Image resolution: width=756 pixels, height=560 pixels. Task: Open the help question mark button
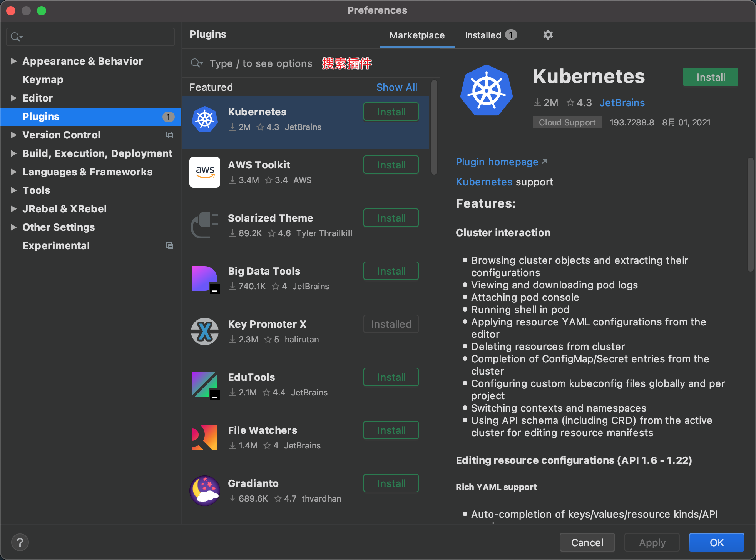click(20, 542)
